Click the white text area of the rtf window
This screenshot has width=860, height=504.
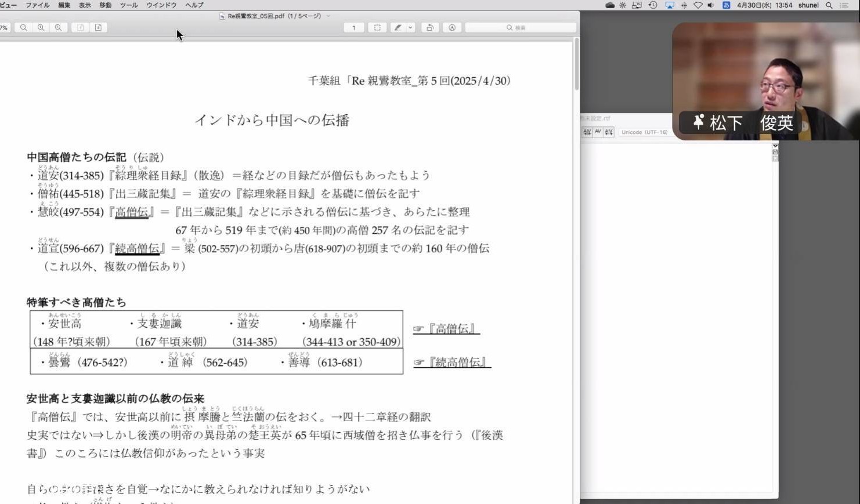click(676, 319)
